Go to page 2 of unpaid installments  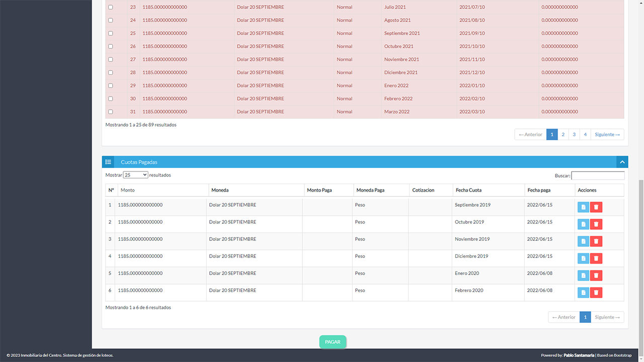[563, 134]
